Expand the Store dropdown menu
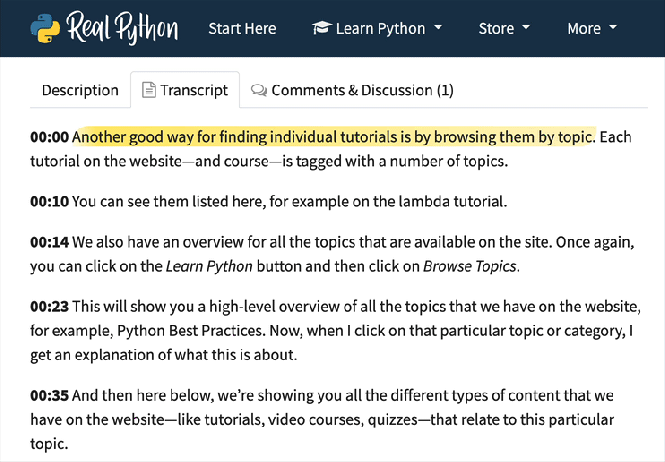This screenshot has width=665, height=462. [504, 28]
